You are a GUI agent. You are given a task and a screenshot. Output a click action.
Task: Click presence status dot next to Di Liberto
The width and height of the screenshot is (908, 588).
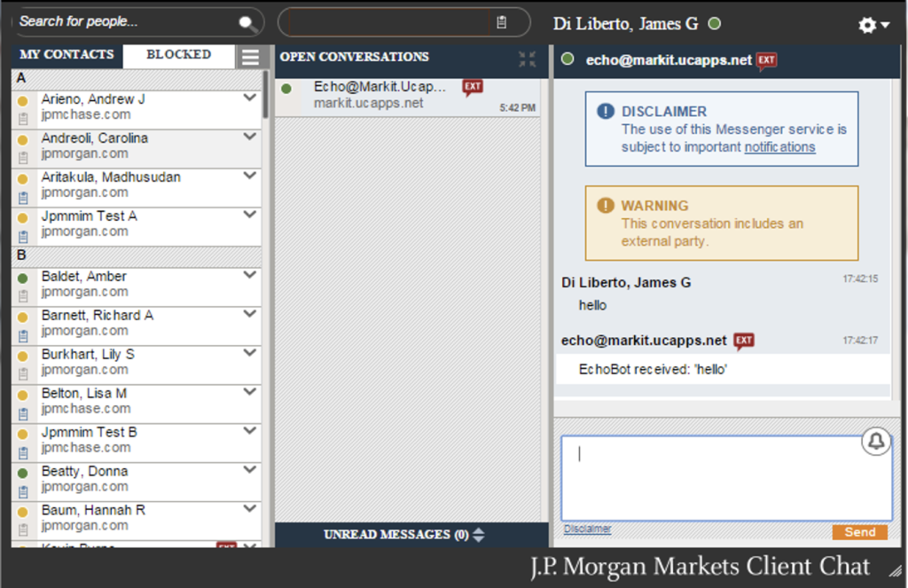coord(715,23)
